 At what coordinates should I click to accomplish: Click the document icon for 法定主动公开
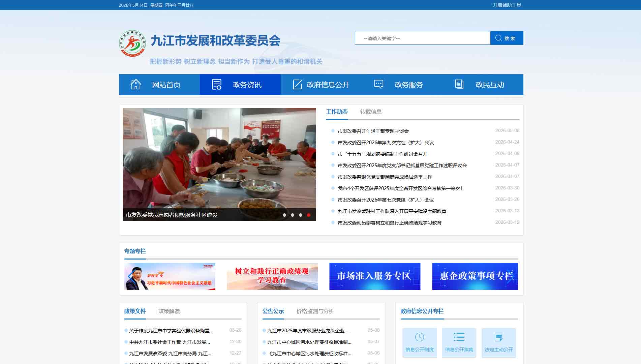tap(499, 337)
